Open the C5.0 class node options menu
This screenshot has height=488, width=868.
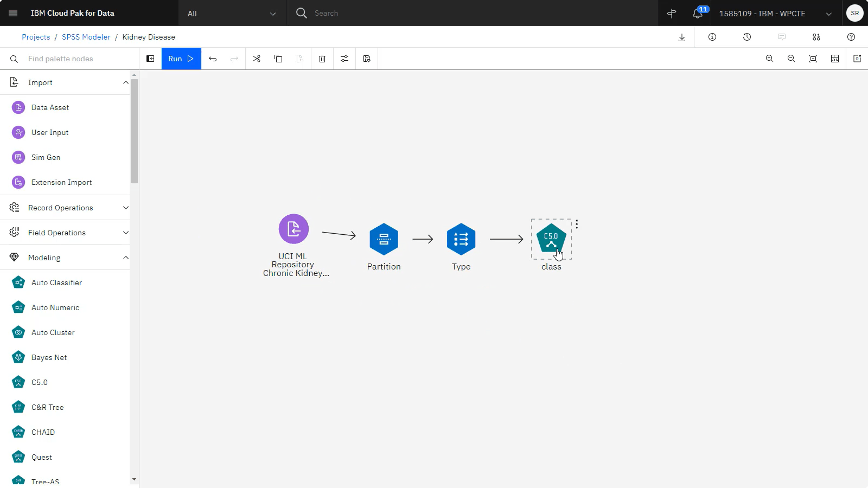pos(577,224)
